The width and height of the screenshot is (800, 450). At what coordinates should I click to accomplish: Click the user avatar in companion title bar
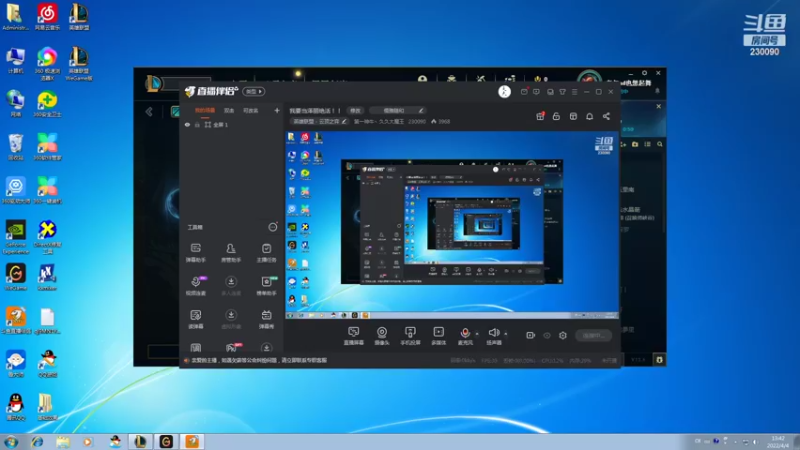[x=504, y=91]
